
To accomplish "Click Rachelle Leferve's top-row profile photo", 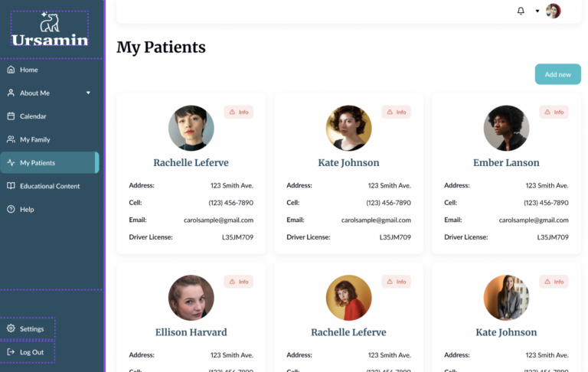I will [x=191, y=128].
